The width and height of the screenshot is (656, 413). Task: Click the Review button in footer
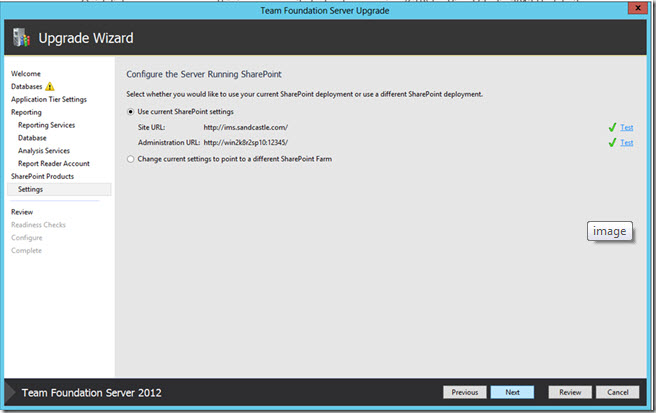click(x=570, y=392)
